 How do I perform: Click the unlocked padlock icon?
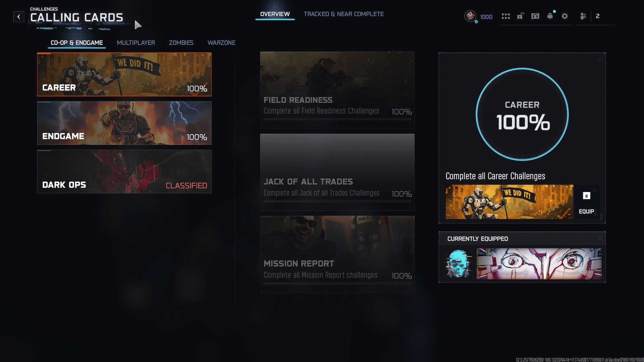520,16
